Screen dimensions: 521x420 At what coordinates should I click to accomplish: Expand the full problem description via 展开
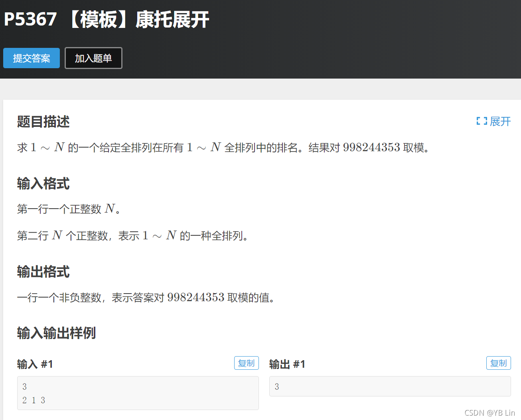click(499, 122)
